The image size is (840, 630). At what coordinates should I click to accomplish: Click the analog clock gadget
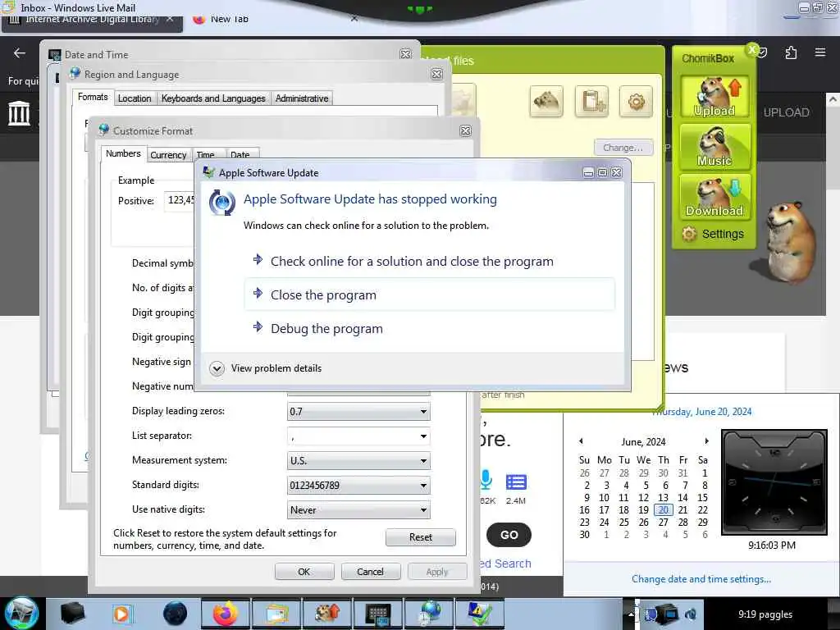pyautogui.click(x=774, y=482)
